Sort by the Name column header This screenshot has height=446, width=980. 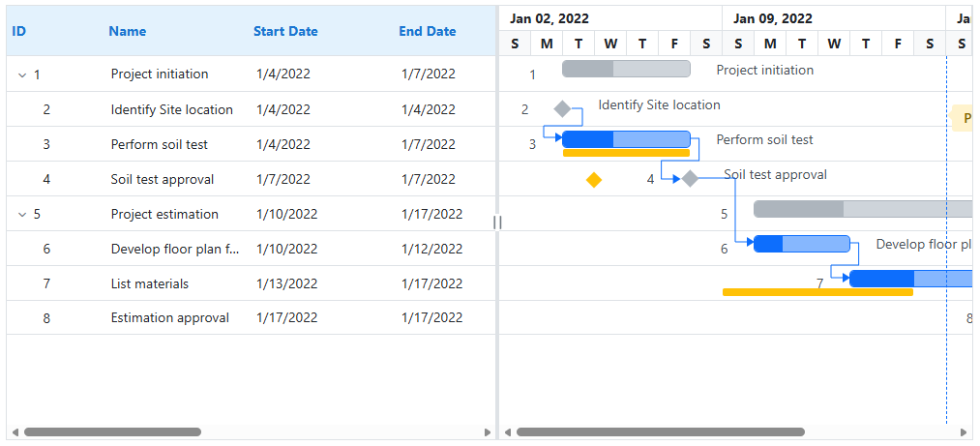pos(128,31)
